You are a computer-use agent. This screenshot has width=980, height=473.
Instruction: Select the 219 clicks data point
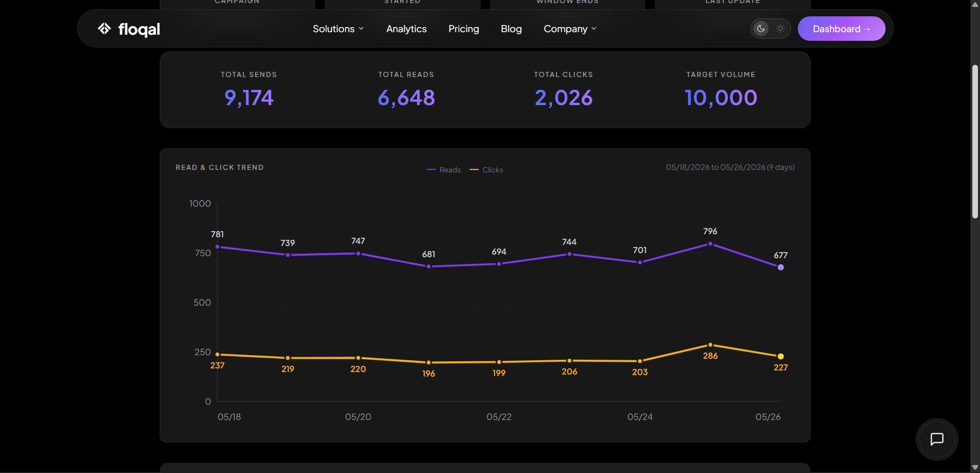pyautogui.click(x=288, y=358)
